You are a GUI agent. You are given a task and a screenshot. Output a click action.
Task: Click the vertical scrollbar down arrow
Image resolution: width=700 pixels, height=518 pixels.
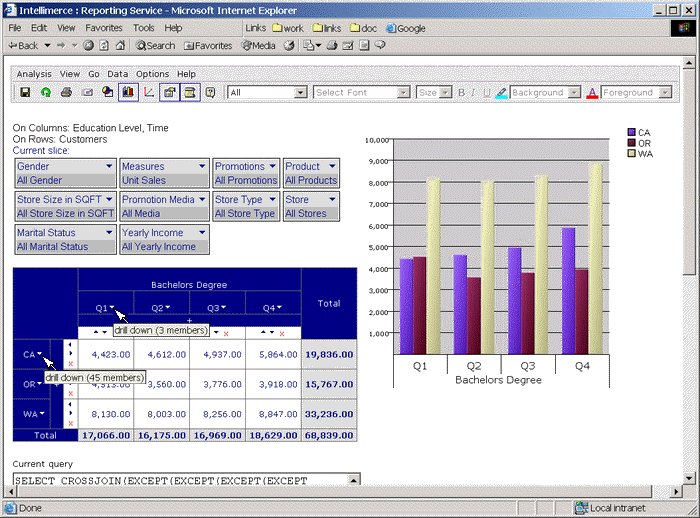(689, 479)
